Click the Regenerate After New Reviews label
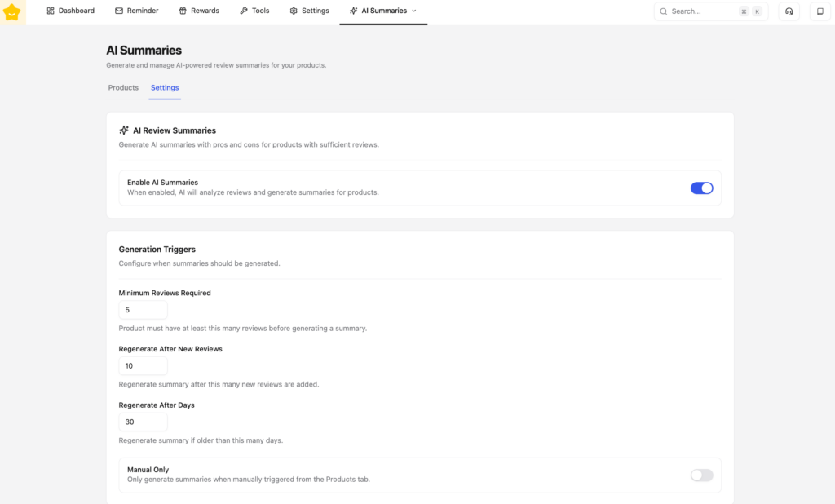The image size is (835, 504). point(170,349)
